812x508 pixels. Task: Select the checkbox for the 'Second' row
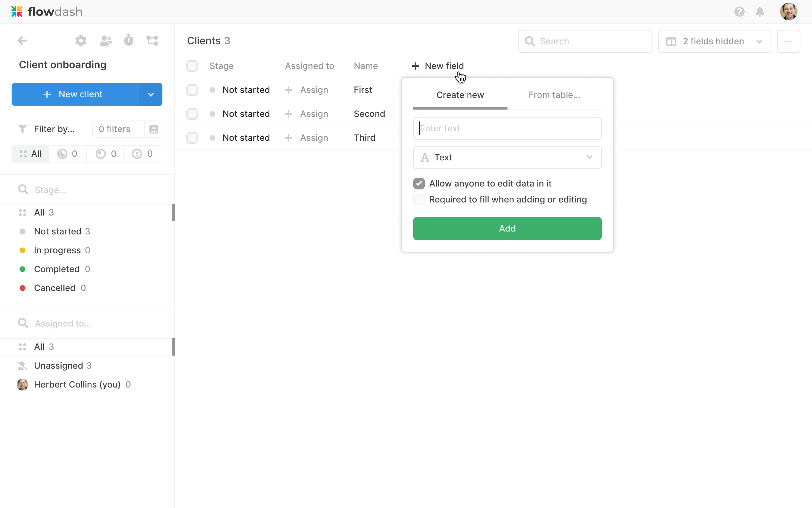point(192,114)
